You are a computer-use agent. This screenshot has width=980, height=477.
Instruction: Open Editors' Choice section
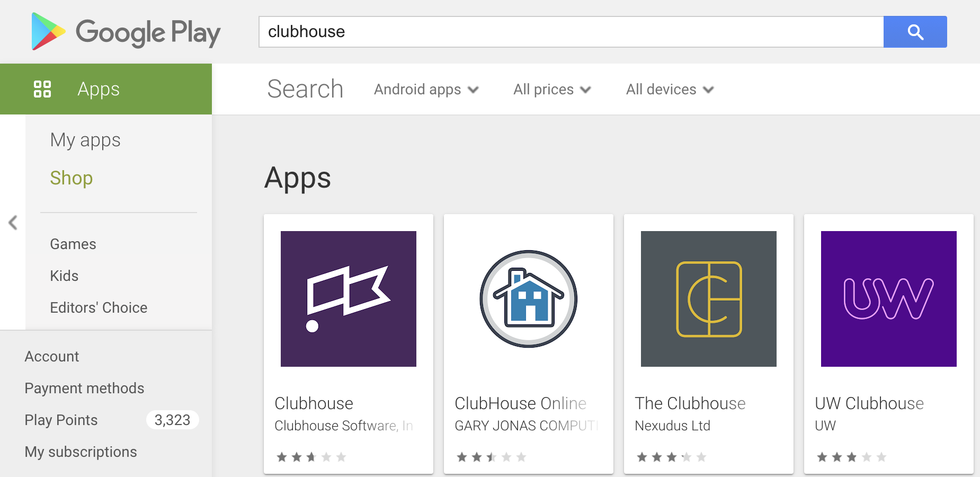tap(99, 308)
